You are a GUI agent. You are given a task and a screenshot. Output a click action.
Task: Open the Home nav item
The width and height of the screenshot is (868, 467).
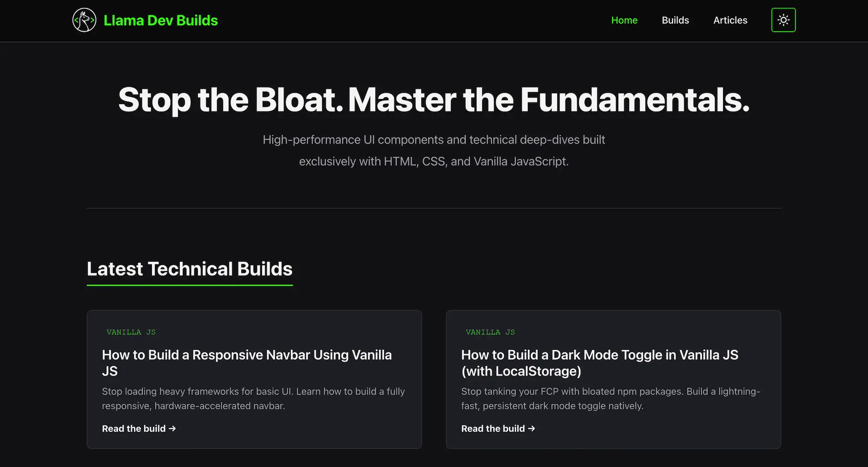coord(624,20)
